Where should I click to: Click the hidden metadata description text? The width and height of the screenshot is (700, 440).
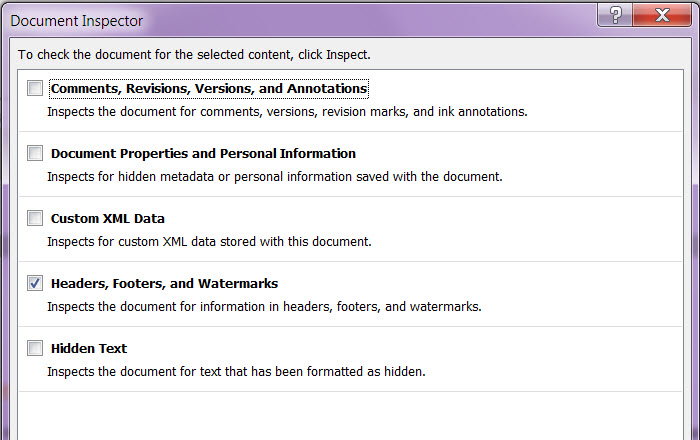tap(275, 177)
